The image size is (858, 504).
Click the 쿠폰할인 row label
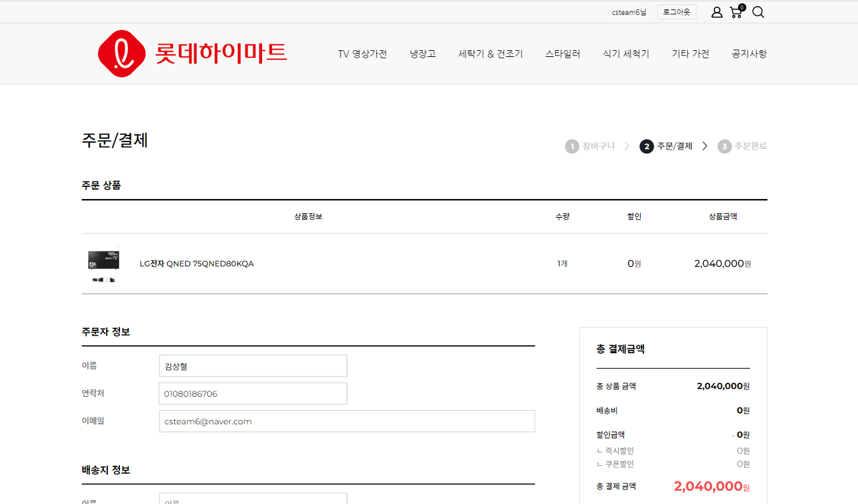click(x=615, y=464)
